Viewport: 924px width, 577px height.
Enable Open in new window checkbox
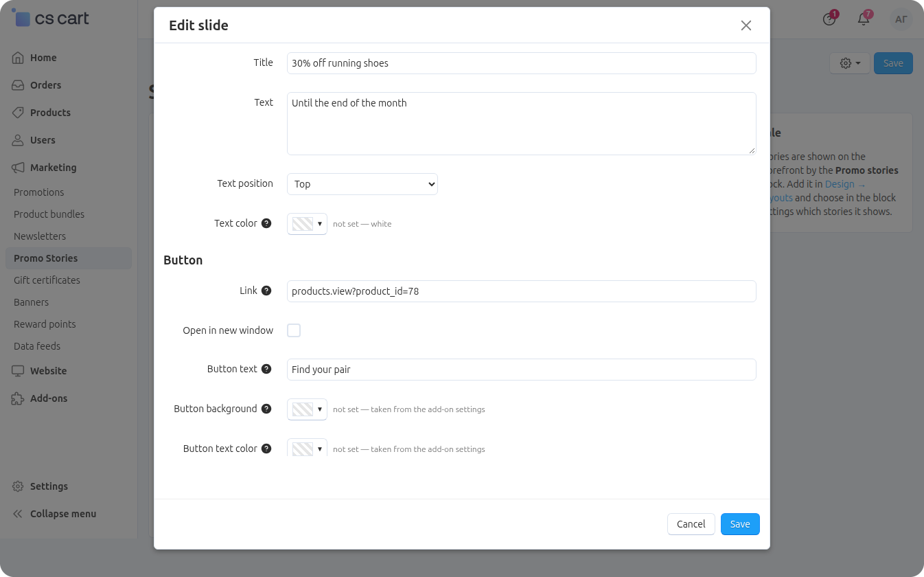pos(294,330)
